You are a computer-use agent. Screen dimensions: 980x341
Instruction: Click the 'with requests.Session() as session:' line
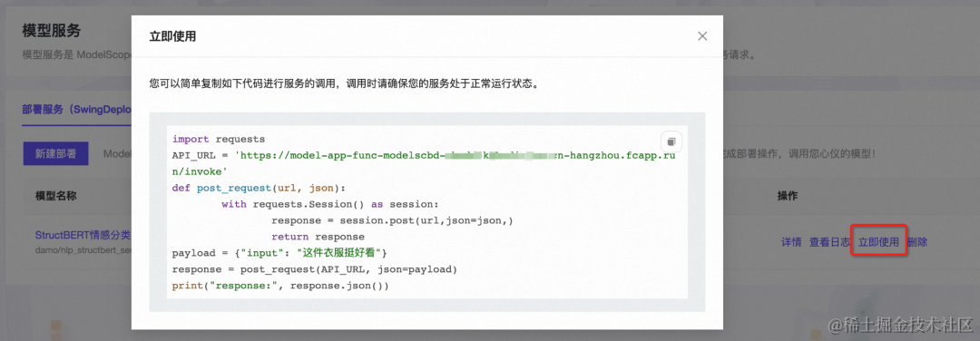pyautogui.click(x=330, y=203)
